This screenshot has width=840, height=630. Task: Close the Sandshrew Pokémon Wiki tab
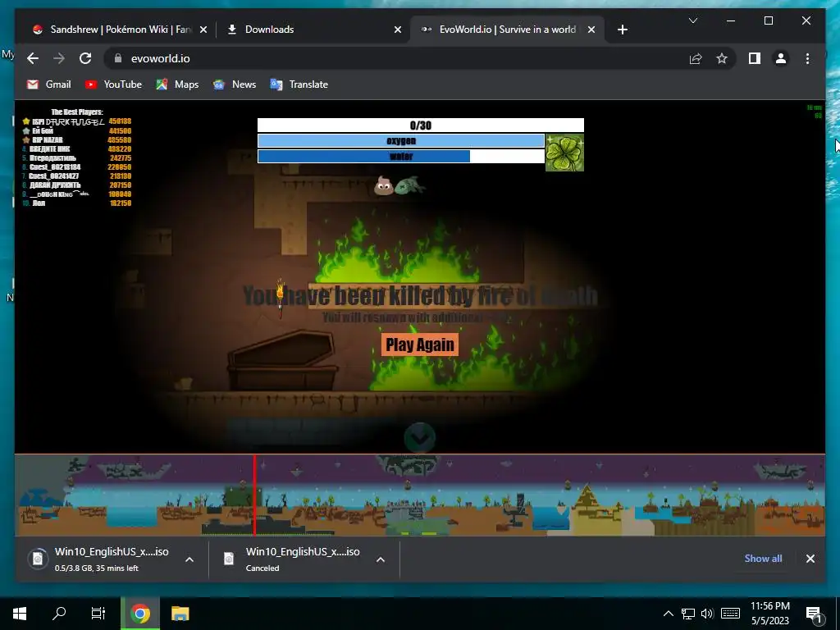click(203, 30)
